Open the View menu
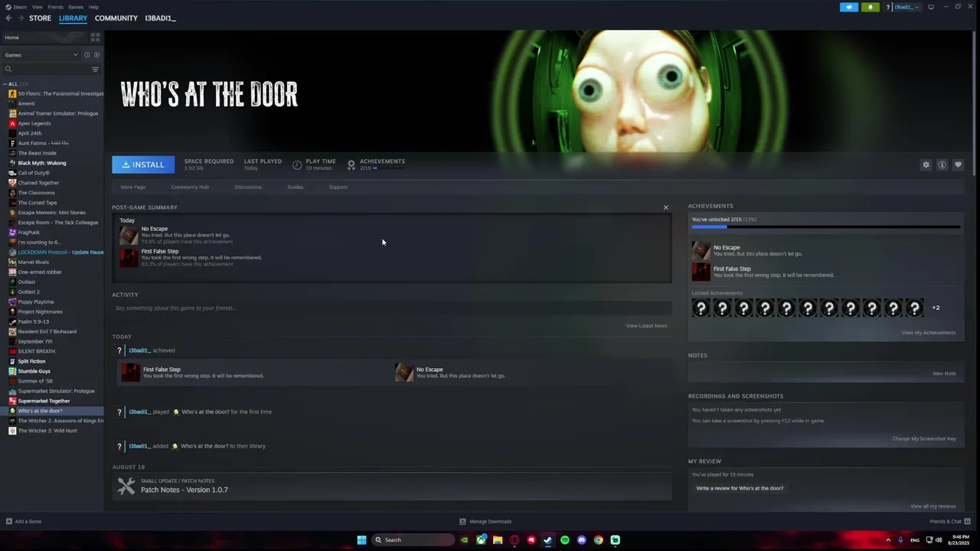This screenshot has height=551, width=980. 37,7
